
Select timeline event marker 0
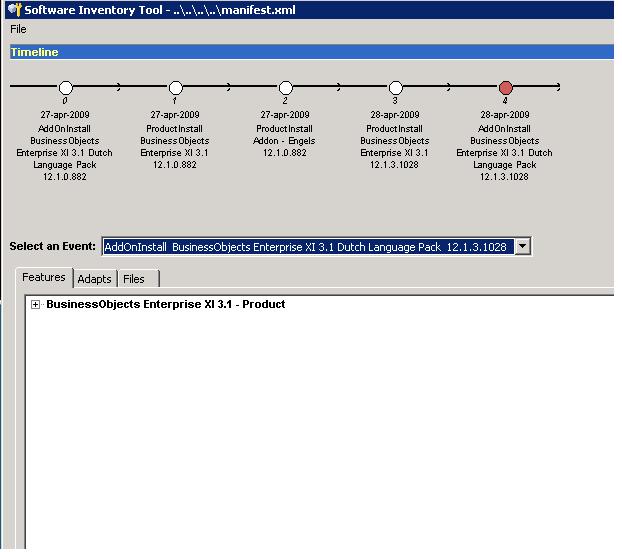[65, 87]
